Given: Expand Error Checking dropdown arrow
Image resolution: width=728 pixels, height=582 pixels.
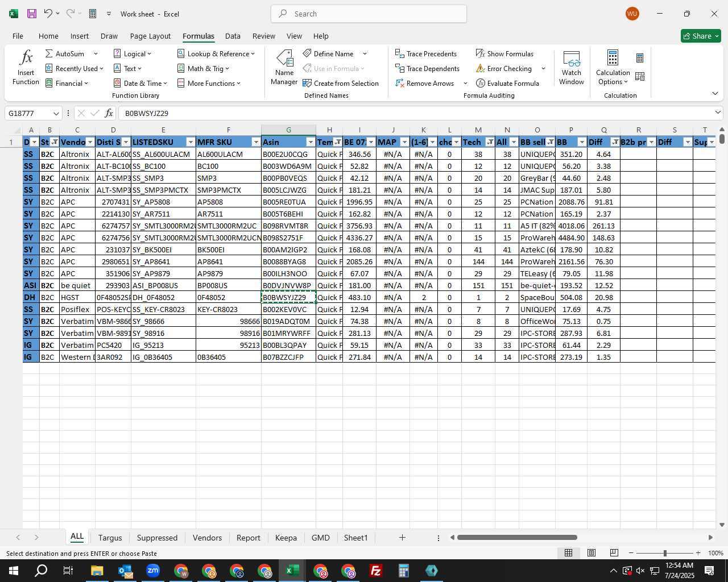Looking at the screenshot, I should point(543,68).
